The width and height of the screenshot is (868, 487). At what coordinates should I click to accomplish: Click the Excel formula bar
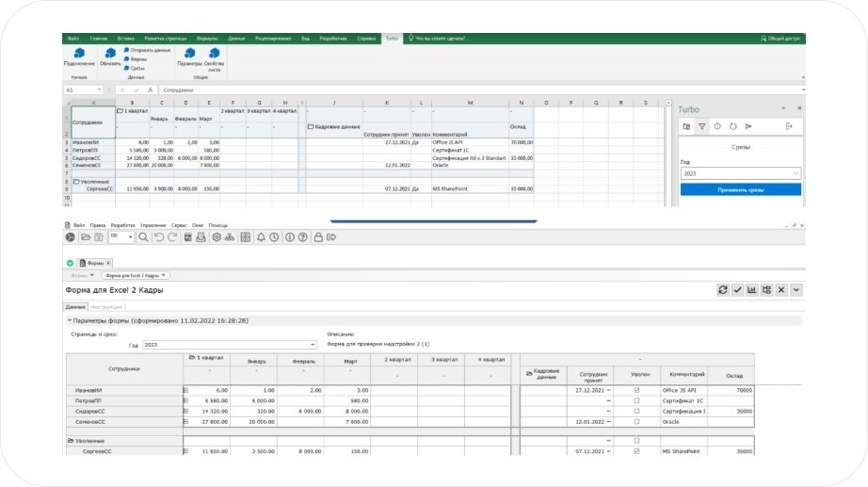click(x=377, y=90)
